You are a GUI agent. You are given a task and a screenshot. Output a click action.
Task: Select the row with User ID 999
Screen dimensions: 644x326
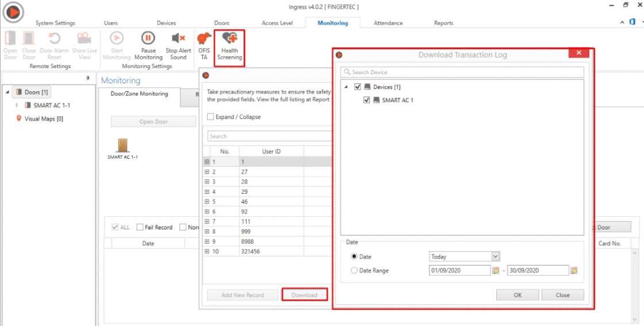pyautogui.click(x=267, y=232)
